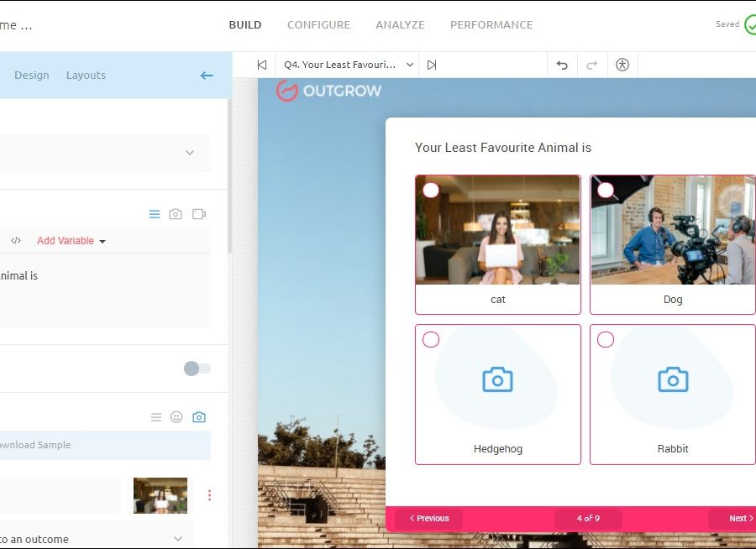Jump to first question icon
The image size is (756, 549).
coord(262,65)
